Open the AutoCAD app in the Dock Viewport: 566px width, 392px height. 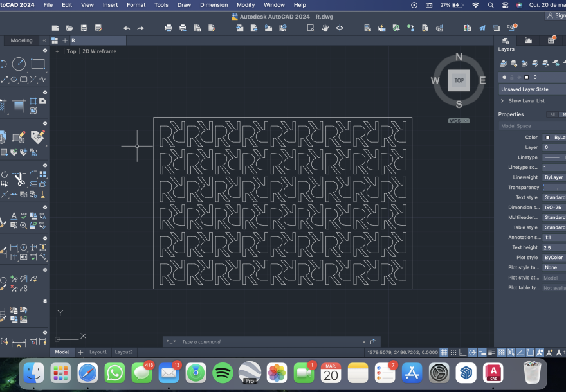pos(493,373)
